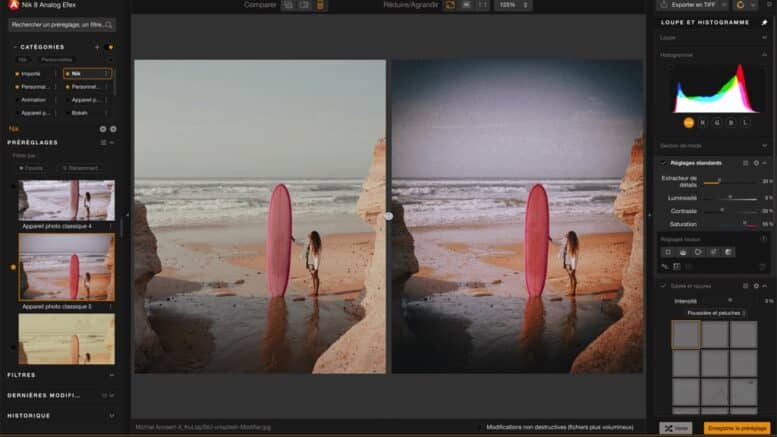Show the luminance L histogram channel
The width and height of the screenshot is (777, 437).
click(745, 122)
